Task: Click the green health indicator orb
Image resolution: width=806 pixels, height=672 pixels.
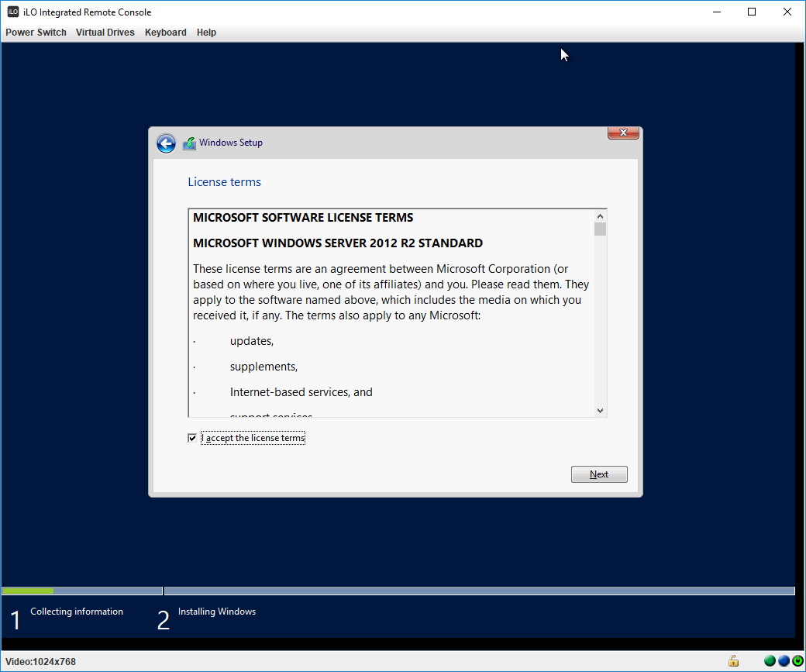Action: click(x=770, y=660)
